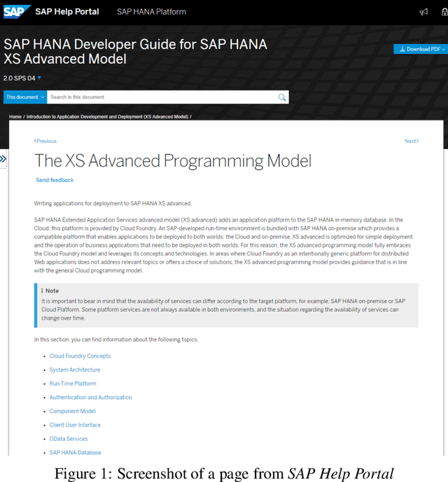Click the megaphone announcements icon
The image size is (448, 482).
coord(423,12)
